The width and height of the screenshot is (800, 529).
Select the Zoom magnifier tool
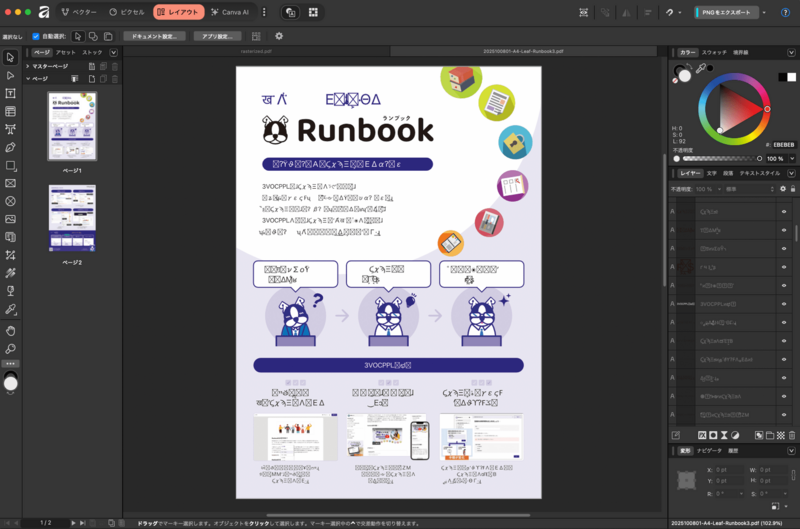10,349
